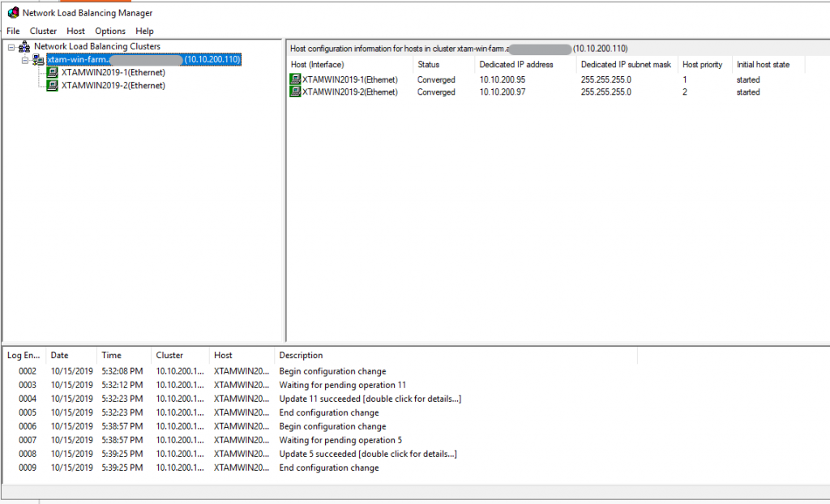This screenshot has width=830, height=504.
Task: Collapse the xtam-win-farm cluster node
Action: [27, 59]
